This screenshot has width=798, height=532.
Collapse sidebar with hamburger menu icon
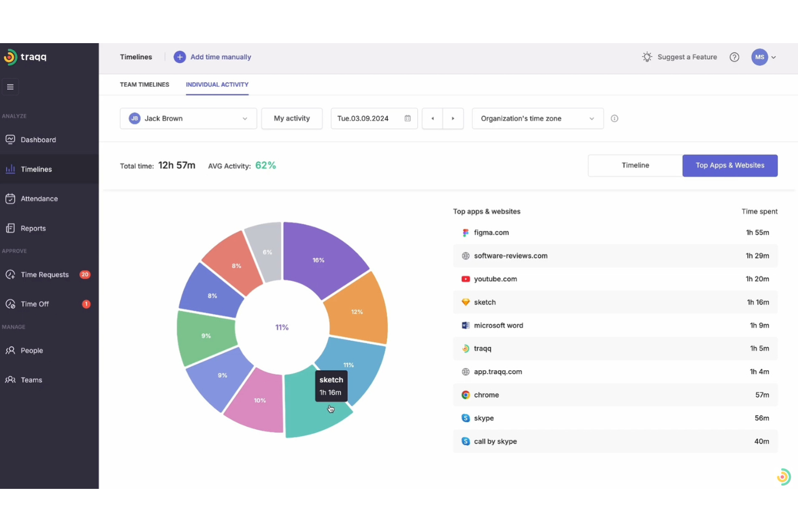point(10,87)
